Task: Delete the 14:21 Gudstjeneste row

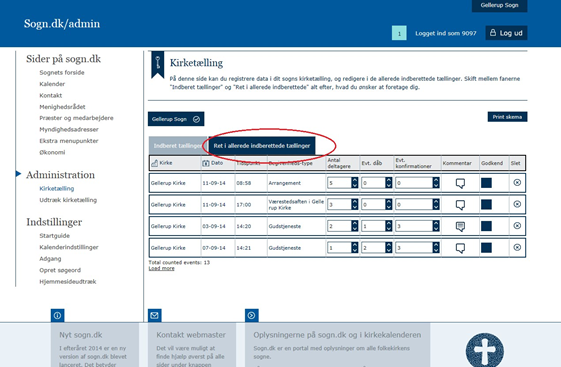Action: click(x=517, y=247)
